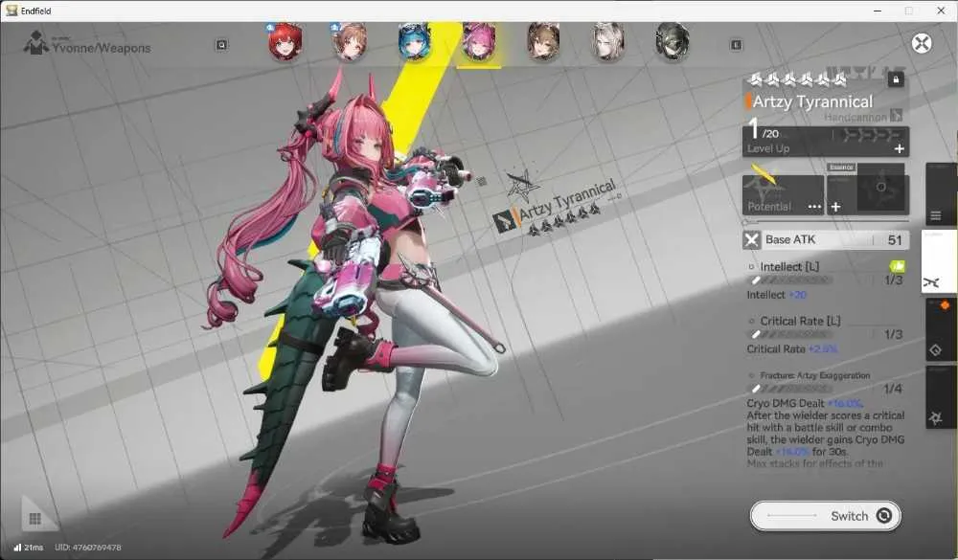Click the Critical Rate [L] stat label
958x560 pixels.
800,322
